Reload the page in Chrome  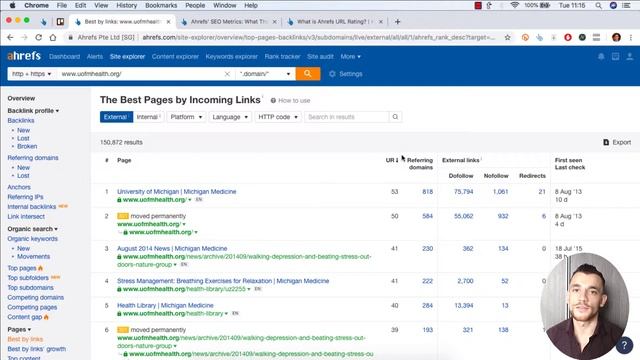pyautogui.click(x=38, y=38)
